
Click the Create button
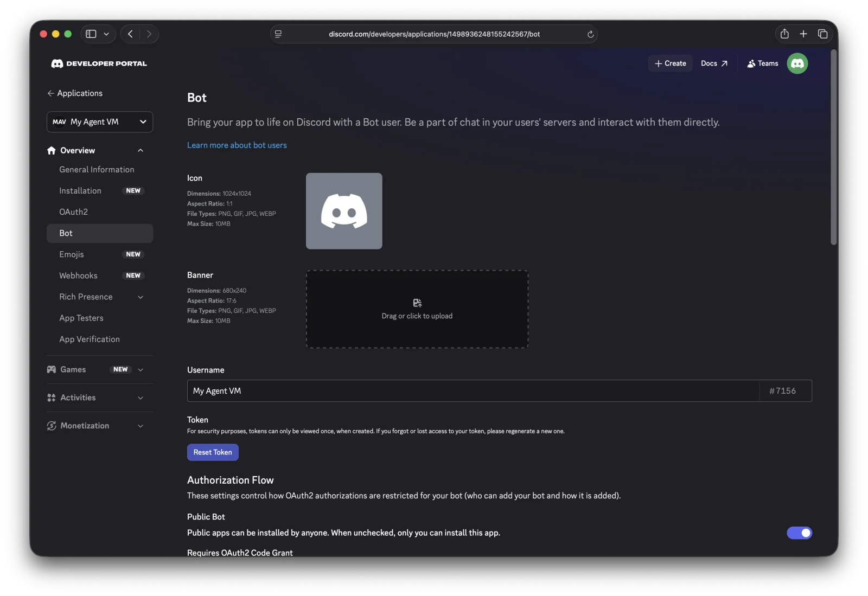tap(670, 63)
